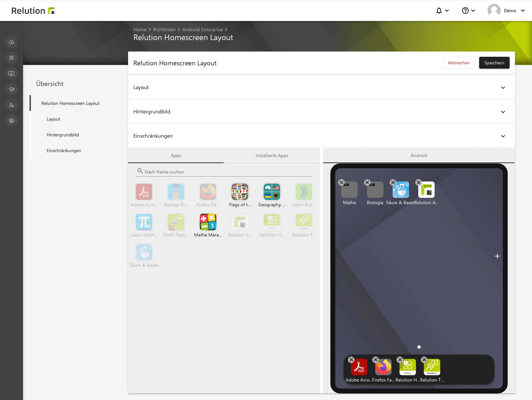Select the Säure & Basen app in Apps list
The image size is (532, 400).
[x=144, y=252]
